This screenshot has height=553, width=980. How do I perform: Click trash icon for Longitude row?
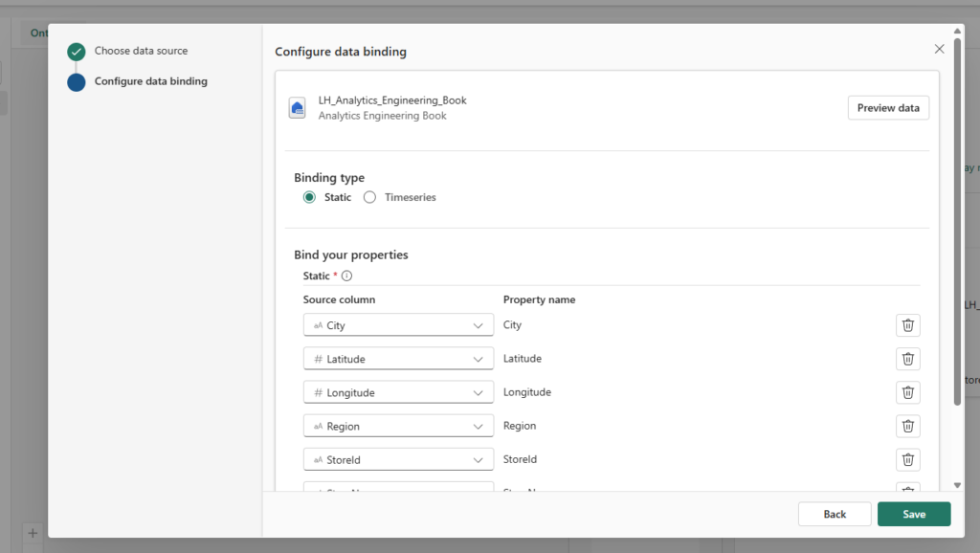click(x=907, y=392)
